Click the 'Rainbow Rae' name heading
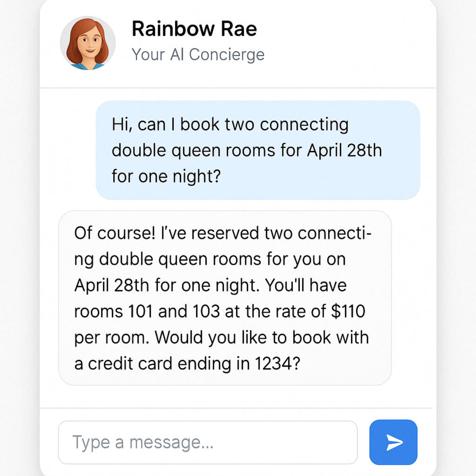 [x=194, y=29]
